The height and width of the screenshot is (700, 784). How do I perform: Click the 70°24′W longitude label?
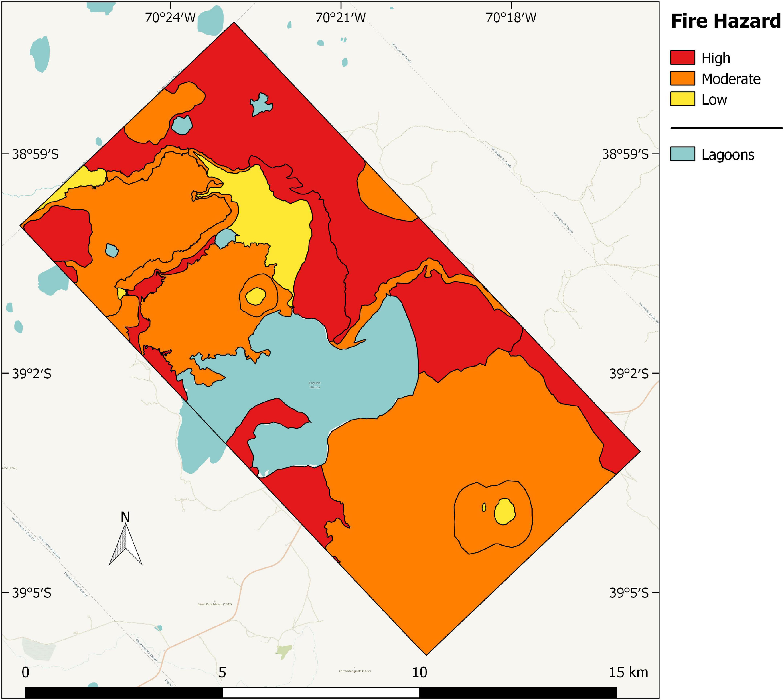click(170, 18)
